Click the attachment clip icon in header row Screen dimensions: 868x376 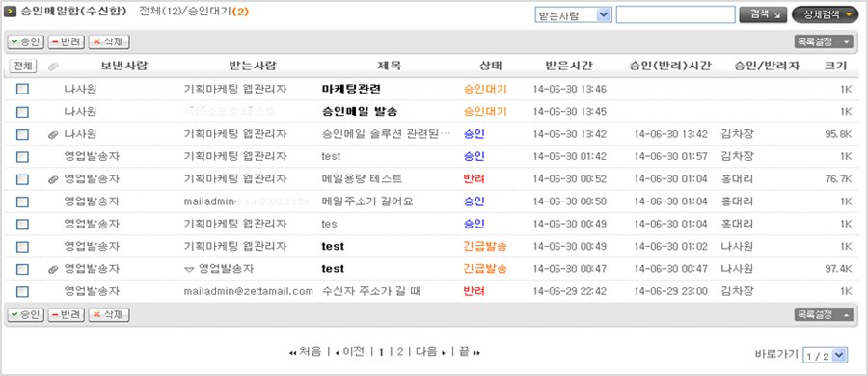click(x=53, y=67)
